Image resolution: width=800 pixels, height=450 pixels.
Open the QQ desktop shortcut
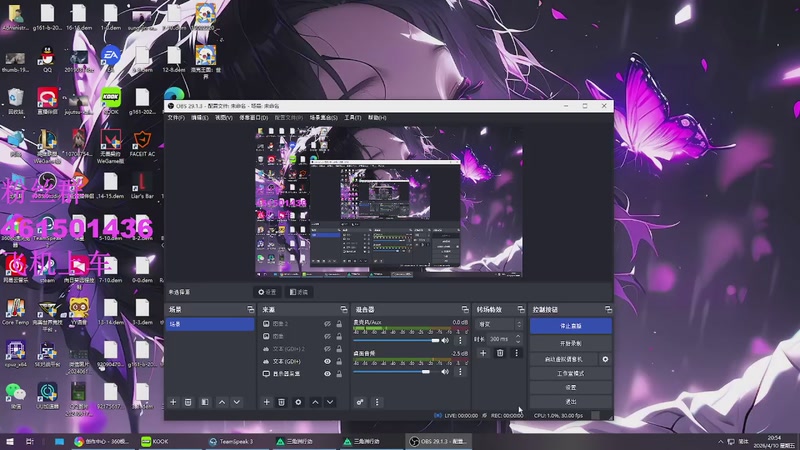[x=47, y=59]
